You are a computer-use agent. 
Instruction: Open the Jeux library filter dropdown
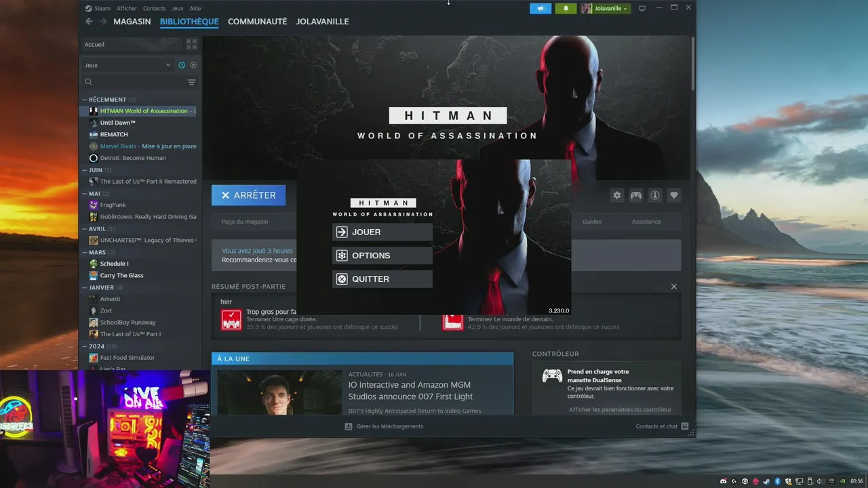point(127,65)
